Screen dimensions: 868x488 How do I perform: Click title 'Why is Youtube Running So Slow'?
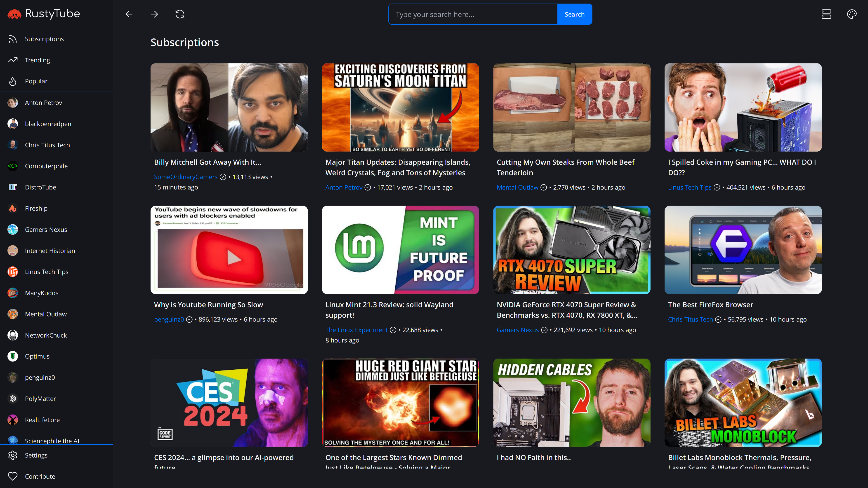209,305
